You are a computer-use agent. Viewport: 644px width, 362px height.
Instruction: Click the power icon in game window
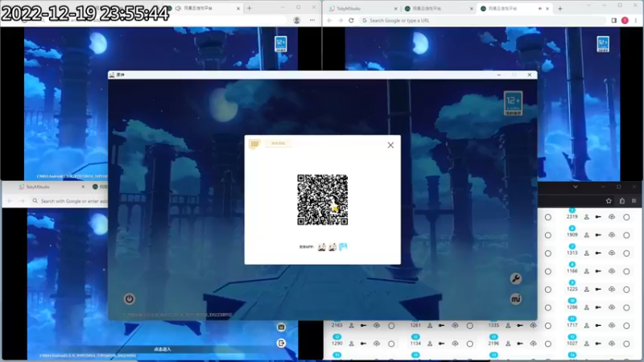(x=130, y=298)
